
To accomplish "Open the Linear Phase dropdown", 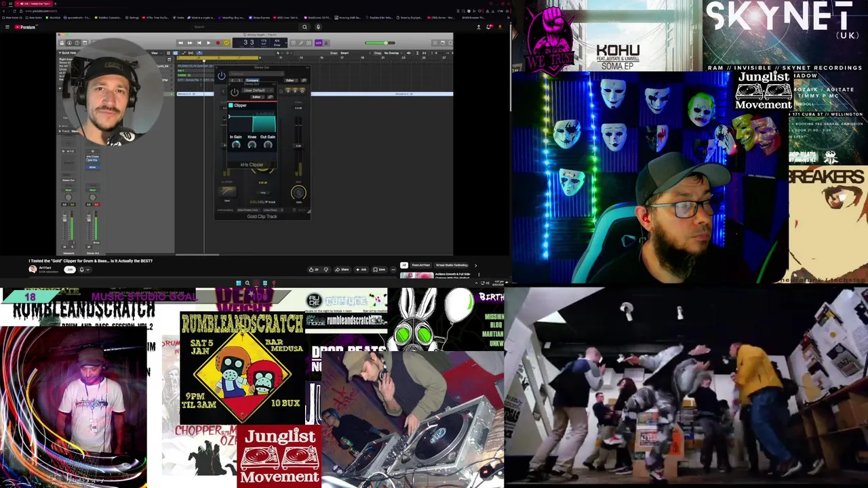I will pyautogui.click(x=273, y=210).
